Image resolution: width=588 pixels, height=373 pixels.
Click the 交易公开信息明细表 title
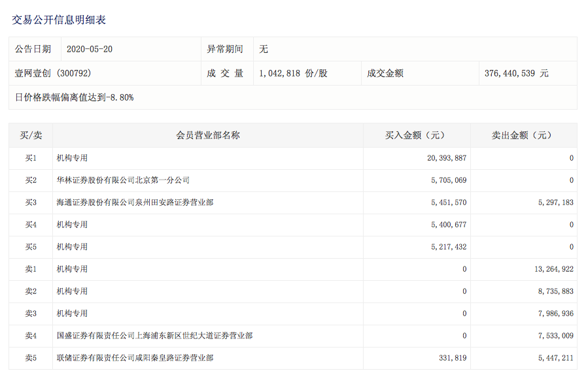tap(59, 20)
